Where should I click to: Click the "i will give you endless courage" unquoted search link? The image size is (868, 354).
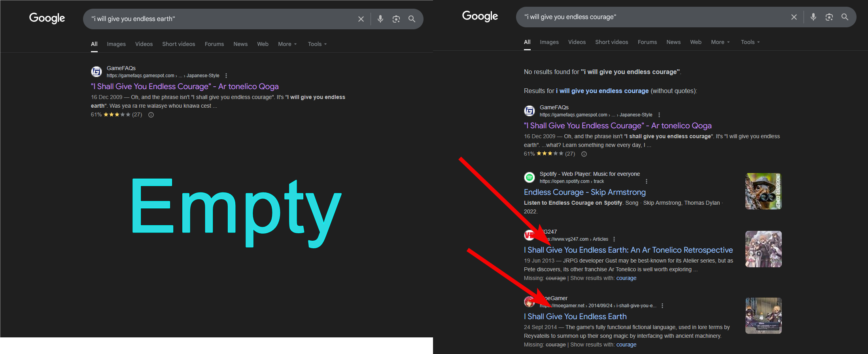click(x=602, y=91)
